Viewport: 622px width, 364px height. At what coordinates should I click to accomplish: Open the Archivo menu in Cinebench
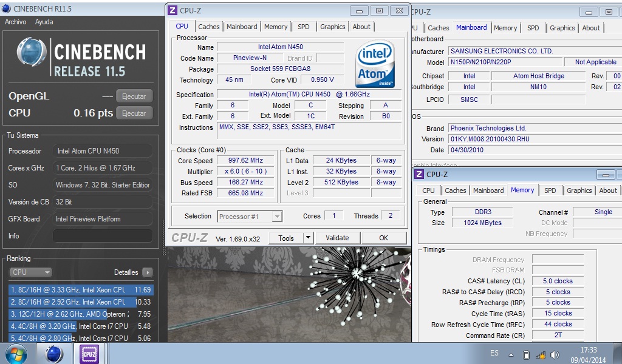[15, 22]
